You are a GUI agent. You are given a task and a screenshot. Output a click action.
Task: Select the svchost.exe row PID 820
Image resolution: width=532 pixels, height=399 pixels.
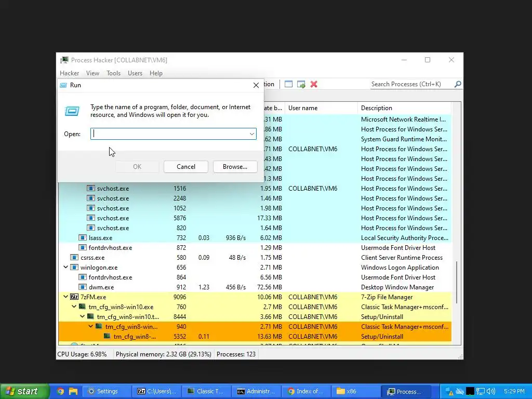tap(255, 228)
